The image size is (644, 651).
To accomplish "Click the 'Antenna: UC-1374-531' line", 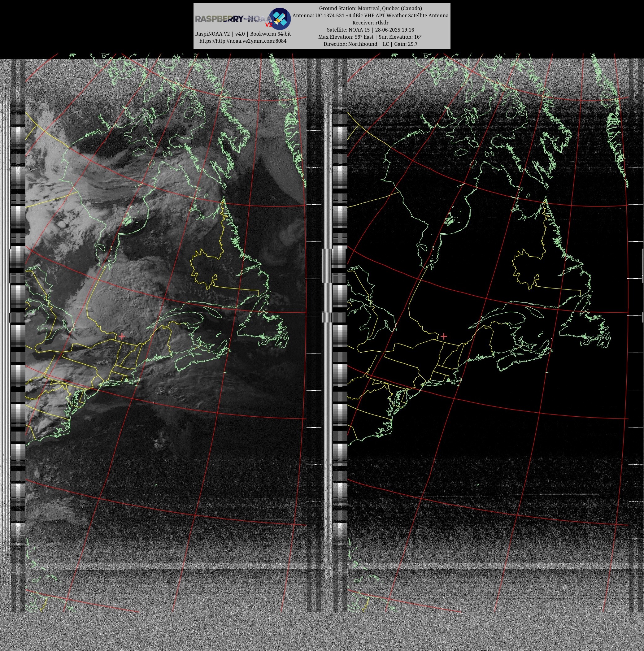I will pyautogui.click(x=370, y=15).
